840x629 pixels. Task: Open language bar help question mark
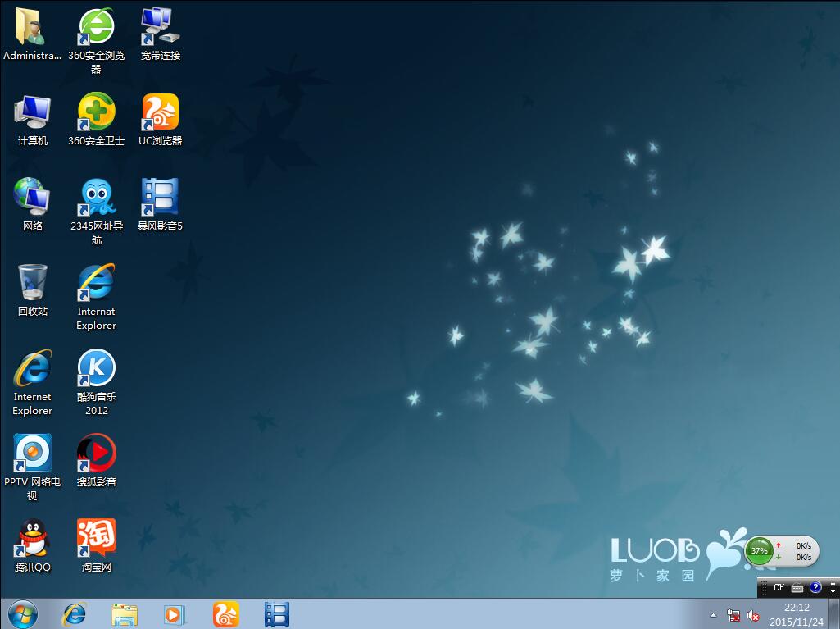coord(815,587)
